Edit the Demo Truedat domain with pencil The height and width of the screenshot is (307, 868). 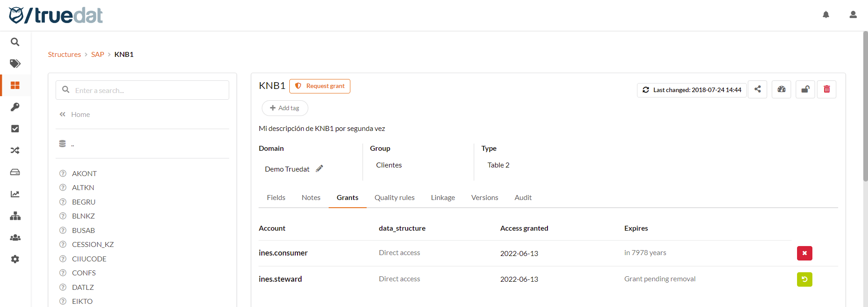319,168
